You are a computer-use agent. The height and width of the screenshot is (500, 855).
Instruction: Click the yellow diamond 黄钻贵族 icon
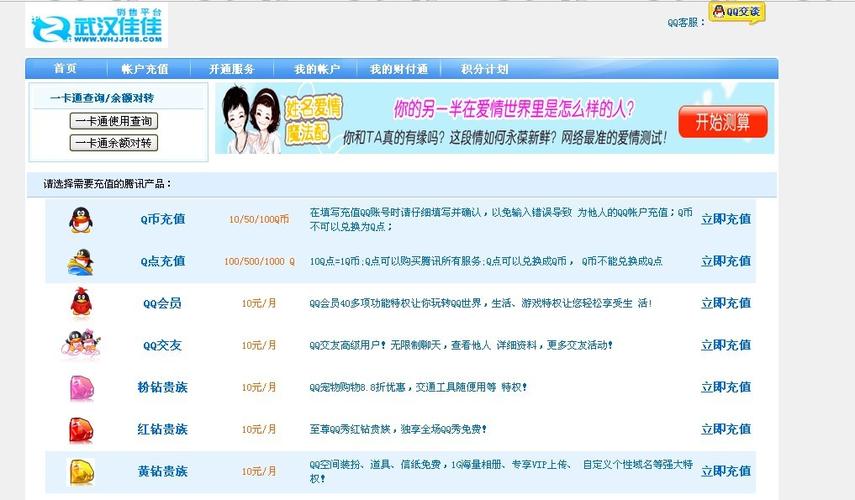coord(81,472)
